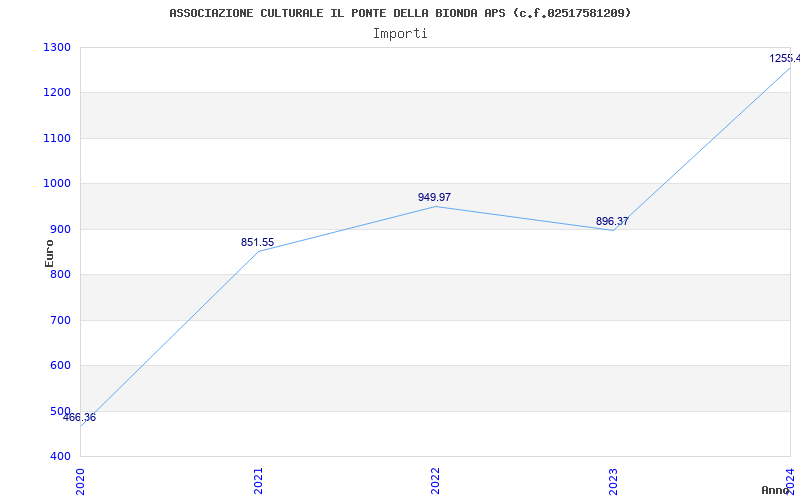The width and height of the screenshot is (800, 500).
Task: Click the 1255.4 data label
Action: (x=785, y=59)
